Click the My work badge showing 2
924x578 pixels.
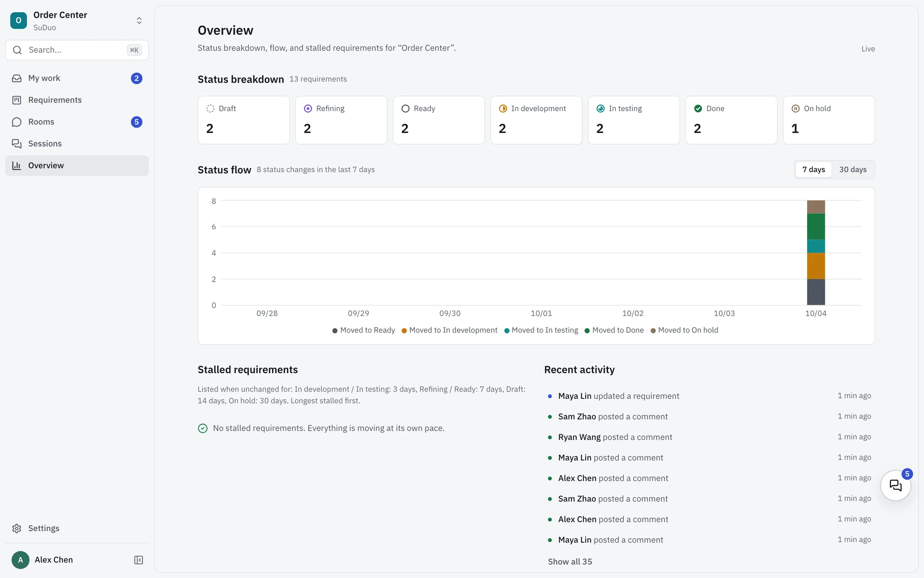(x=137, y=78)
